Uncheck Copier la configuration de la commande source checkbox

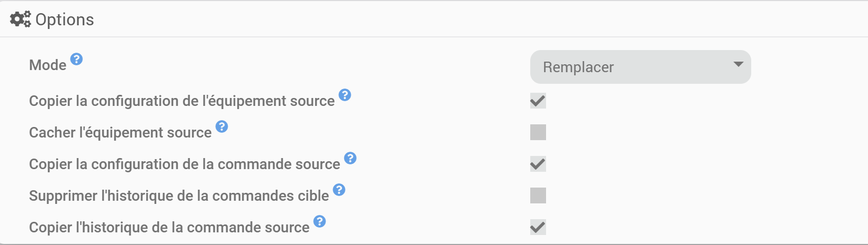tap(538, 164)
